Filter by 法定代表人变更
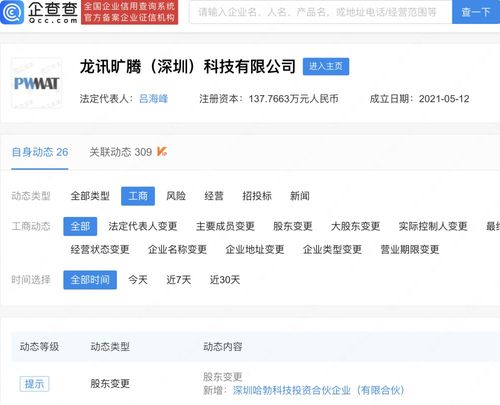The image size is (500, 405). [x=143, y=226]
